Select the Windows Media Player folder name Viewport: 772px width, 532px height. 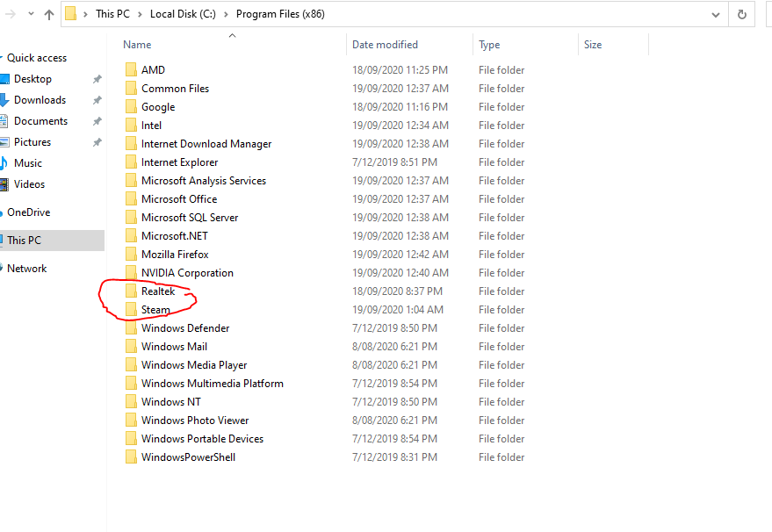point(194,365)
